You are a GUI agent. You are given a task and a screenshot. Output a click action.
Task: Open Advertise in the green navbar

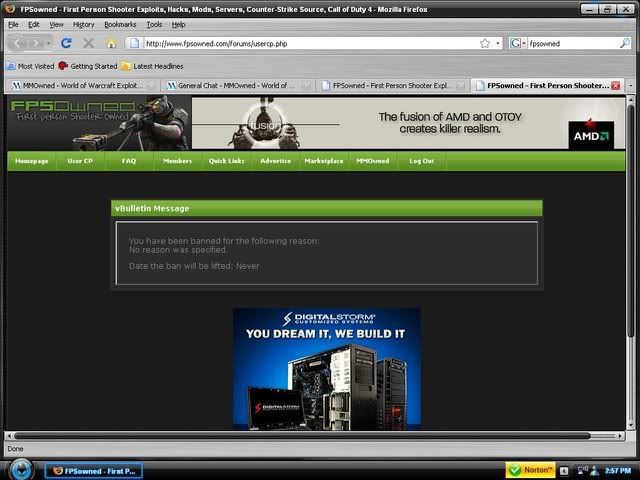pos(276,161)
